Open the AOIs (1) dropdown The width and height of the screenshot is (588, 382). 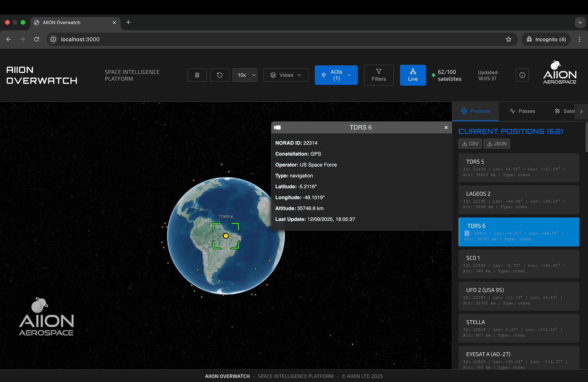(x=336, y=75)
